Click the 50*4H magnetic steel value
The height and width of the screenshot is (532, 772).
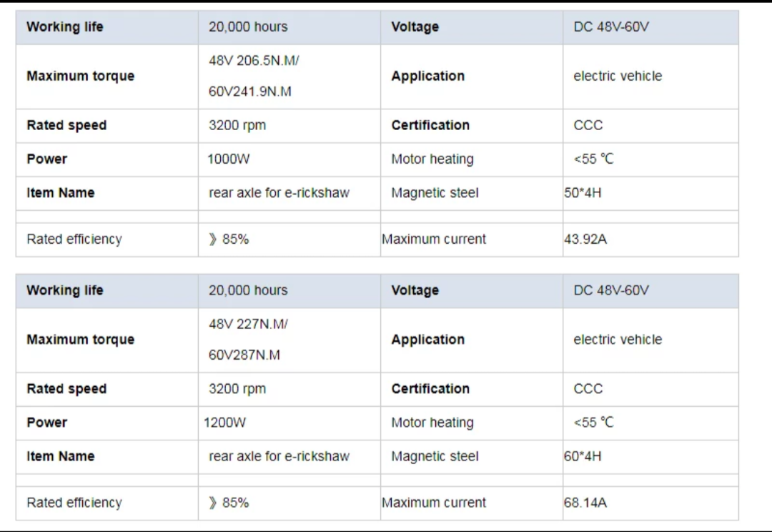point(582,193)
